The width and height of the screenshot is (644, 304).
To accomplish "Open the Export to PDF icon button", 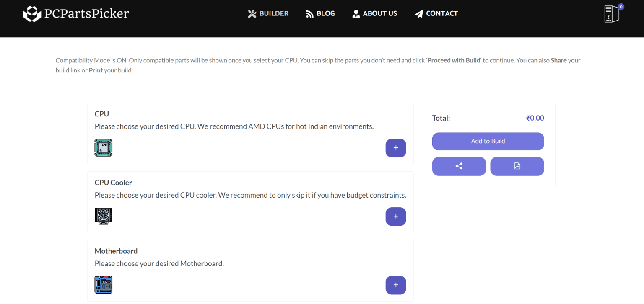I will pos(517,166).
